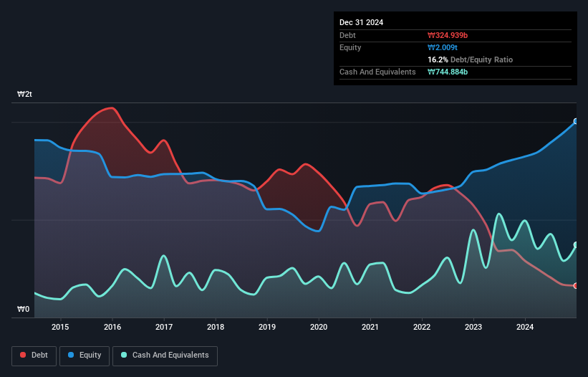The height and width of the screenshot is (377, 588).
Task: Select the Equity endpoint marker on chart
Action: click(x=576, y=121)
